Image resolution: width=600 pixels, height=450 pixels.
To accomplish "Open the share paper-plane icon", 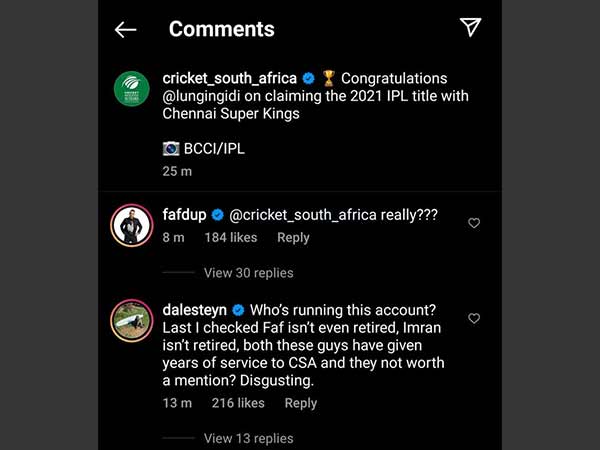I will [471, 28].
